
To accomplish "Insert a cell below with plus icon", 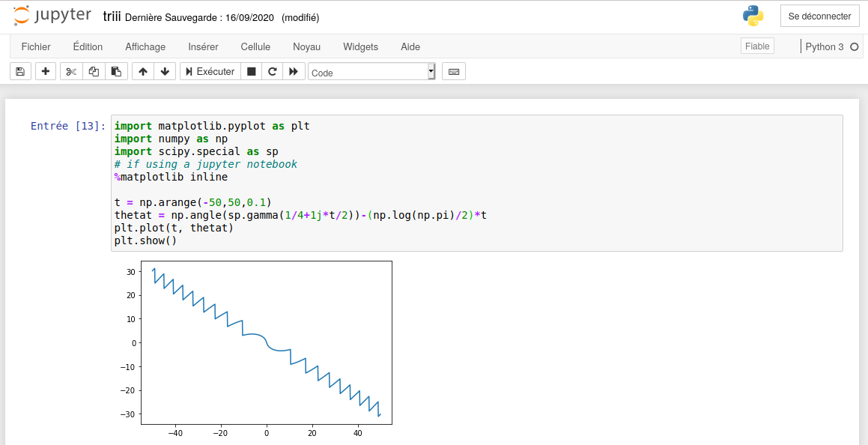I will (46, 72).
